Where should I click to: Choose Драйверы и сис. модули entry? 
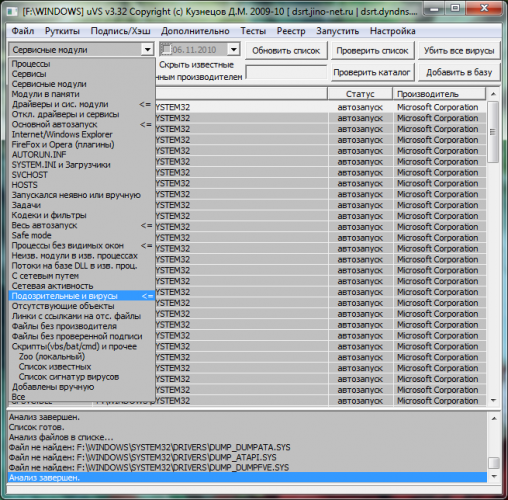click(x=82, y=104)
